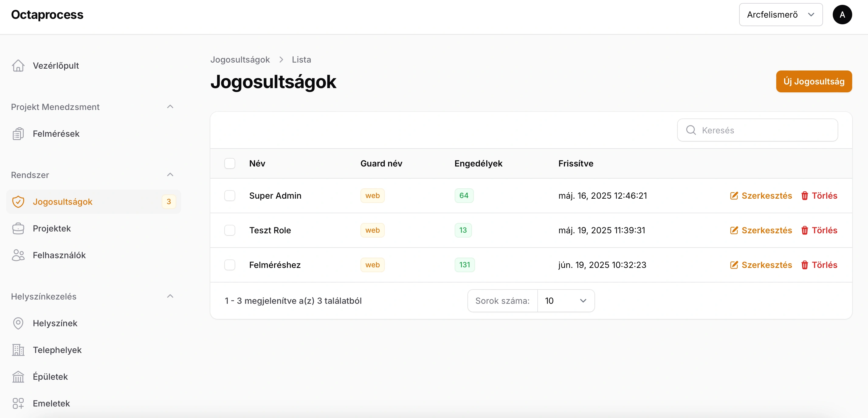The height and width of the screenshot is (418, 868).
Task: Open Telephelyek building icon
Action: [x=18, y=350]
